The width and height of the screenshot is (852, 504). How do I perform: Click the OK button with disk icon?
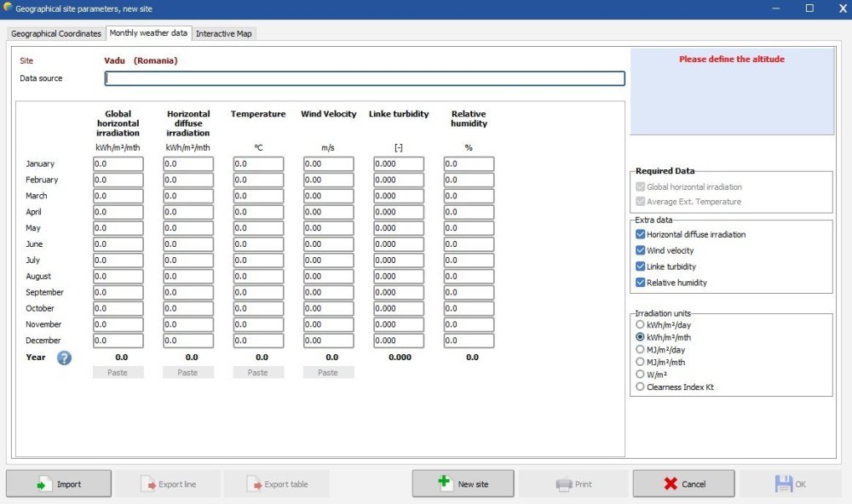point(789,484)
